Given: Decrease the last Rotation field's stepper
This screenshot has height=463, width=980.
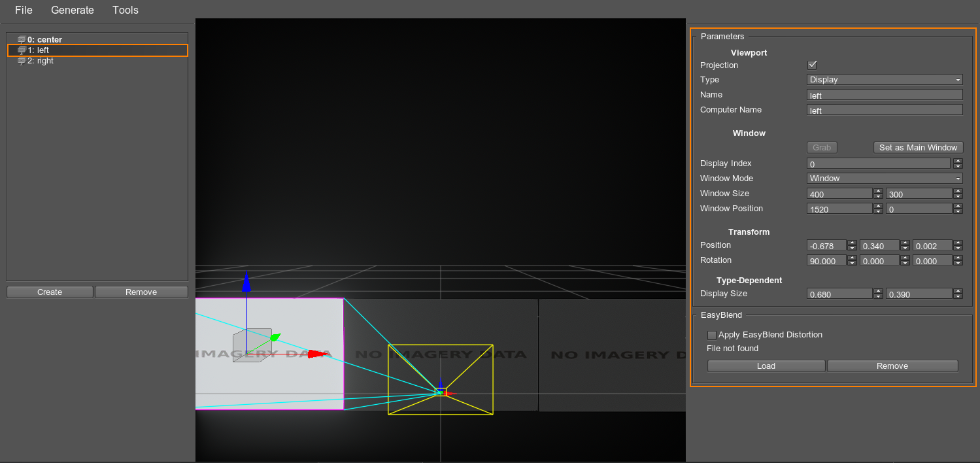Looking at the screenshot, I should (958, 263).
